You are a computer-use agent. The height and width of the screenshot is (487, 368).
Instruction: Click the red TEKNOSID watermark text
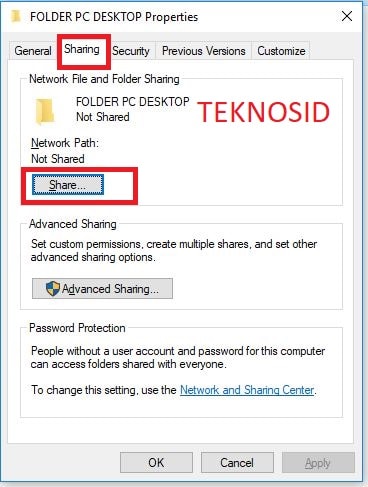click(x=263, y=112)
